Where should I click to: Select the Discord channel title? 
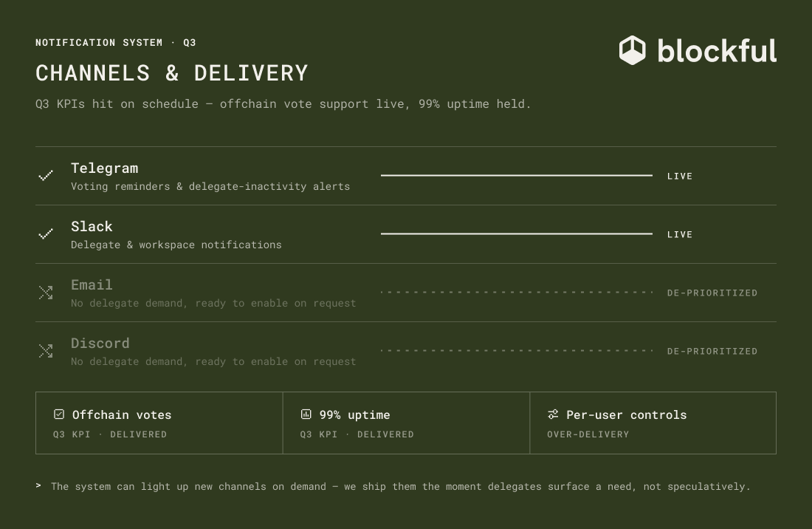tap(100, 344)
